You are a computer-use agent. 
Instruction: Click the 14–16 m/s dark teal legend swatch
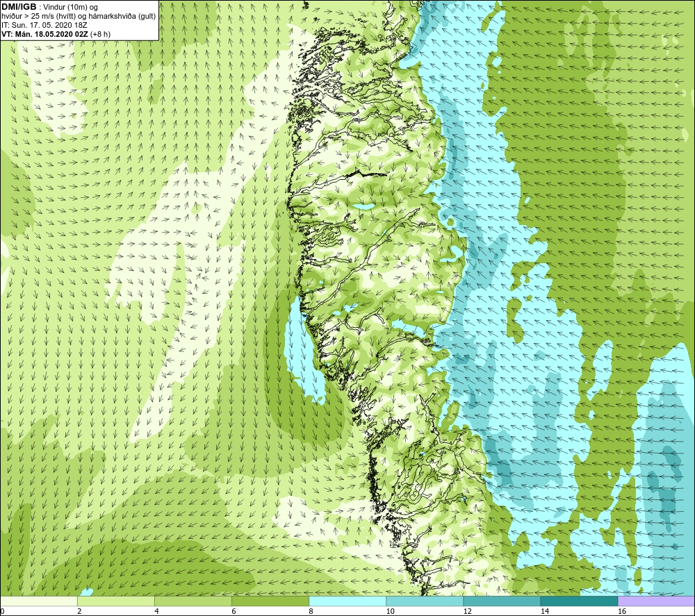[x=579, y=601]
